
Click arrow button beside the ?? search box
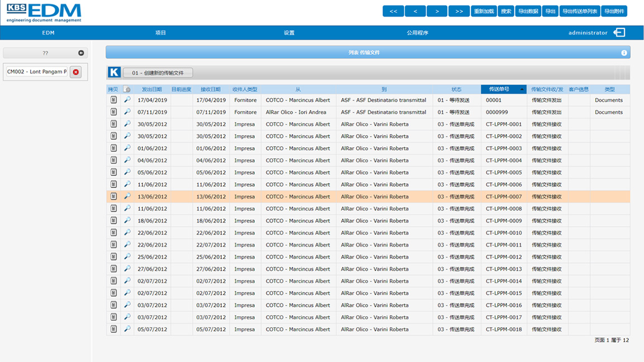[x=80, y=52]
